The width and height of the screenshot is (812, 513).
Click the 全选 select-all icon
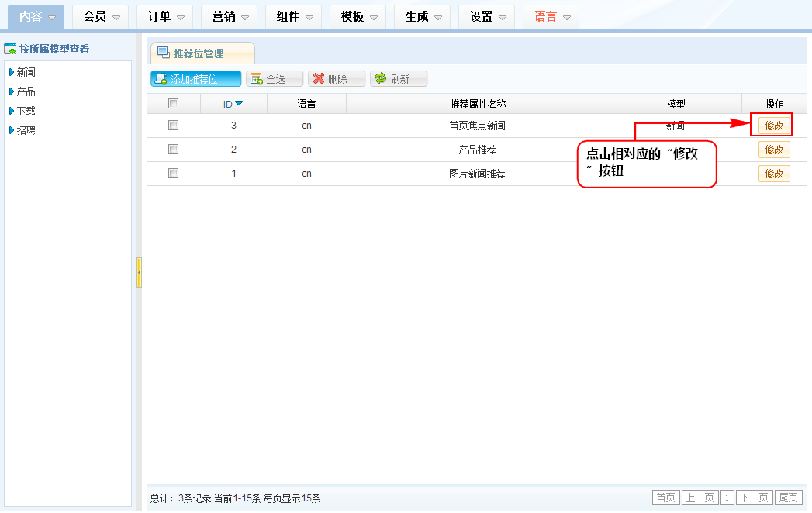(x=256, y=79)
